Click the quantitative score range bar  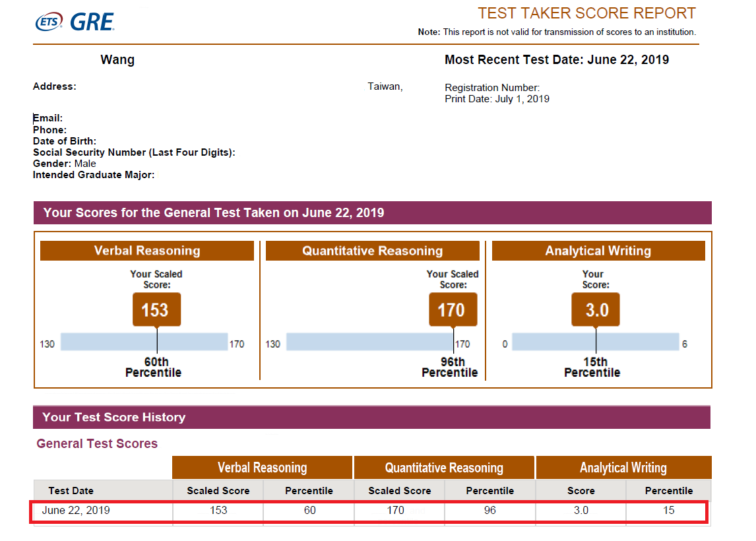[x=370, y=342]
